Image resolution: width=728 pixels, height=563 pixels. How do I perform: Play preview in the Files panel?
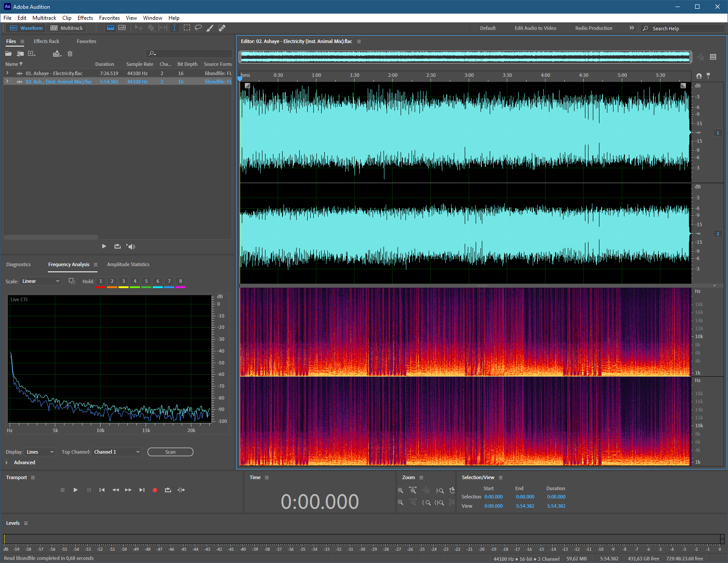[104, 246]
